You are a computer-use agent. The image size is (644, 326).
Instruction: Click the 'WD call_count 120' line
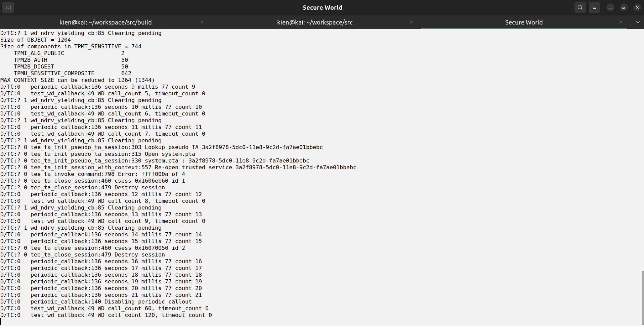[x=106, y=315]
